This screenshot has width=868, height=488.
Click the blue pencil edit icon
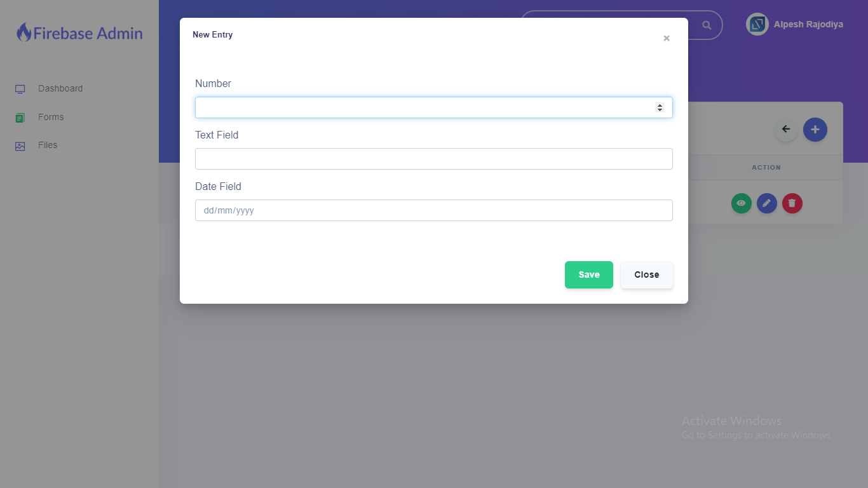766,203
